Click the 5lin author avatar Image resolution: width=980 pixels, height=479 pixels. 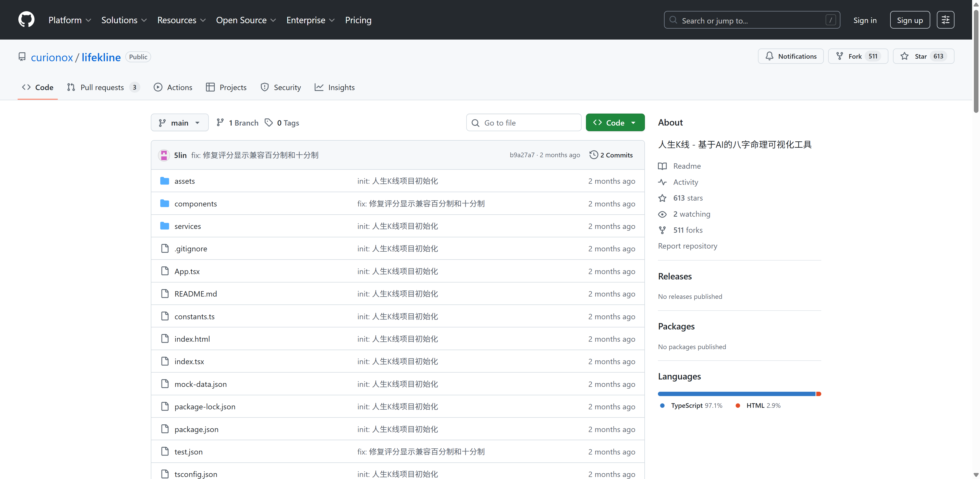pyautogui.click(x=164, y=155)
